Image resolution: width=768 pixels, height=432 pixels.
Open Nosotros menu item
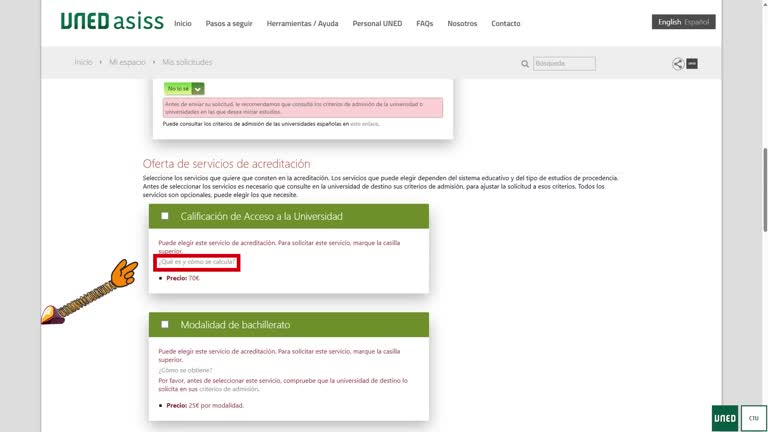click(462, 24)
